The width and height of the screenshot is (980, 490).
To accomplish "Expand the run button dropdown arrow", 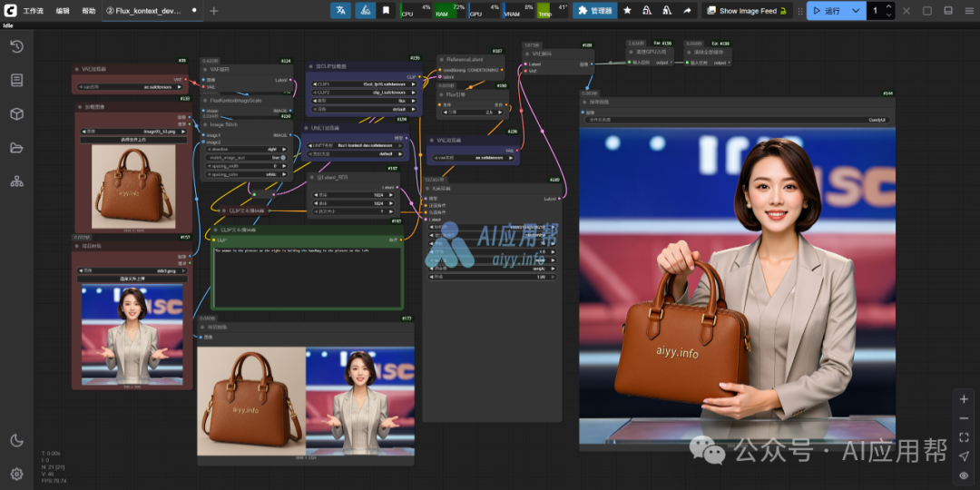I will click(x=855, y=11).
